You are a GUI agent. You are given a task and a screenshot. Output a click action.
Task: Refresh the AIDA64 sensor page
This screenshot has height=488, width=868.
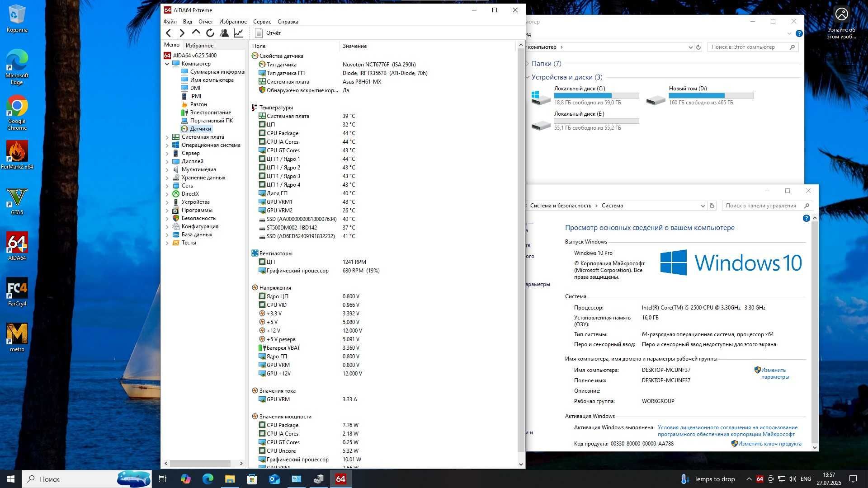(210, 33)
